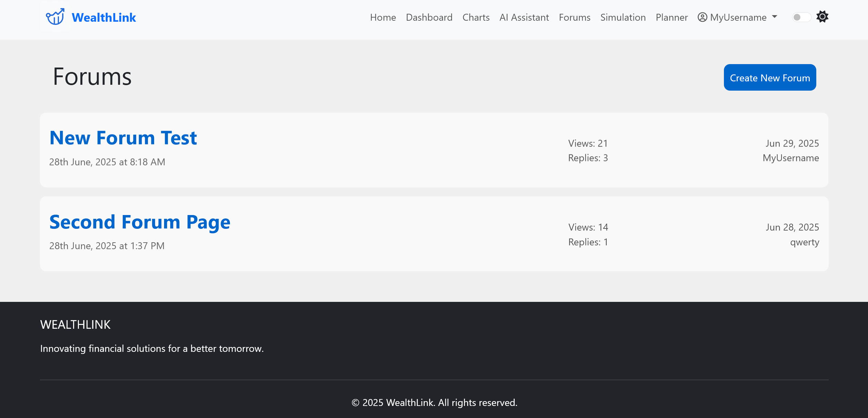Toggle the dark mode switch
868x418 pixels.
click(x=801, y=17)
